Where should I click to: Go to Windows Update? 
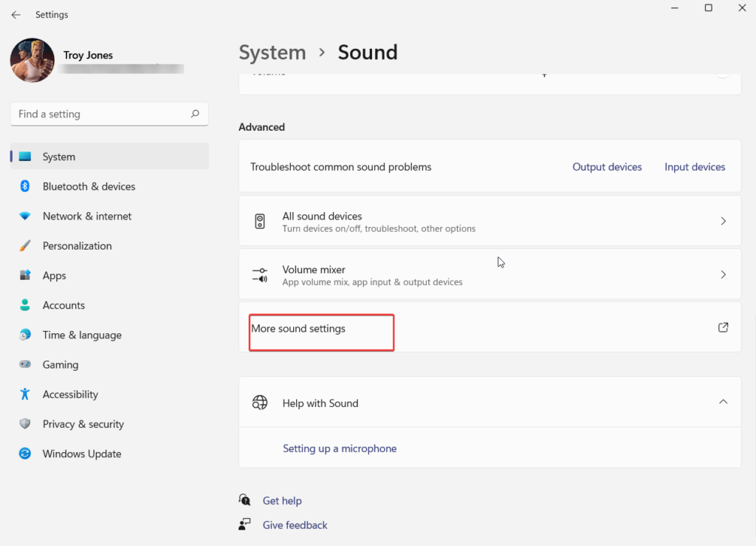point(109,454)
